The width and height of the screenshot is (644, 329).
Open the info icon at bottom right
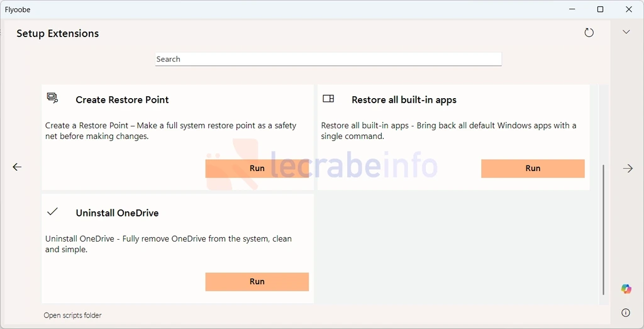[x=626, y=313]
